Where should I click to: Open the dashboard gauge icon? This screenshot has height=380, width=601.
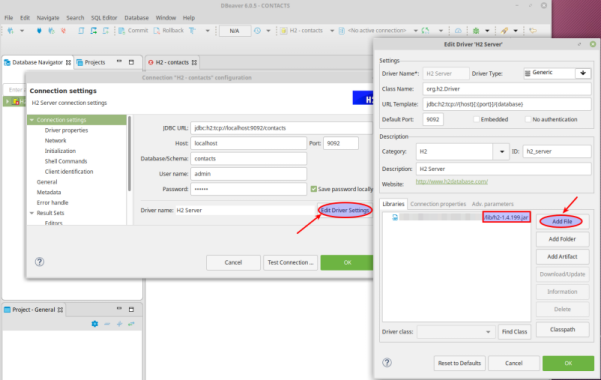click(x=458, y=31)
